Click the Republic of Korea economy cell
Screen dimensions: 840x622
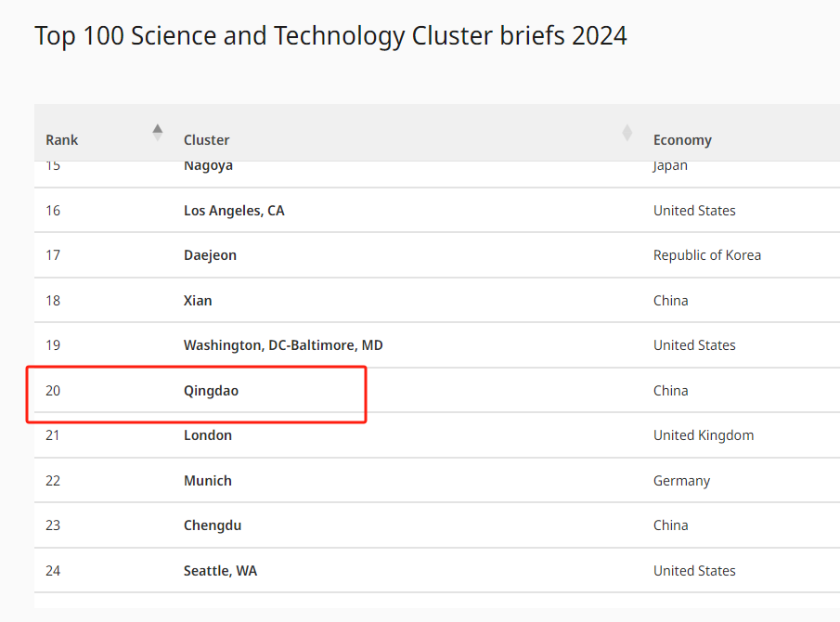pyautogui.click(x=706, y=255)
